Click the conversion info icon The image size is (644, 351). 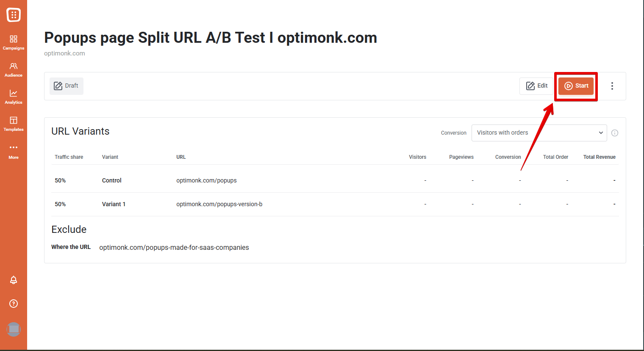pyautogui.click(x=615, y=133)
